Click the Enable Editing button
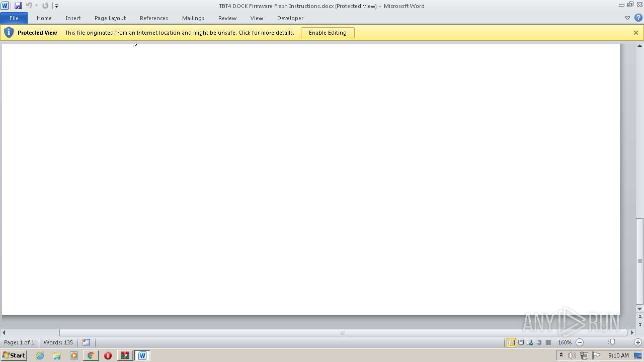The width and height of the screenshot is (644, 362). 328,33
